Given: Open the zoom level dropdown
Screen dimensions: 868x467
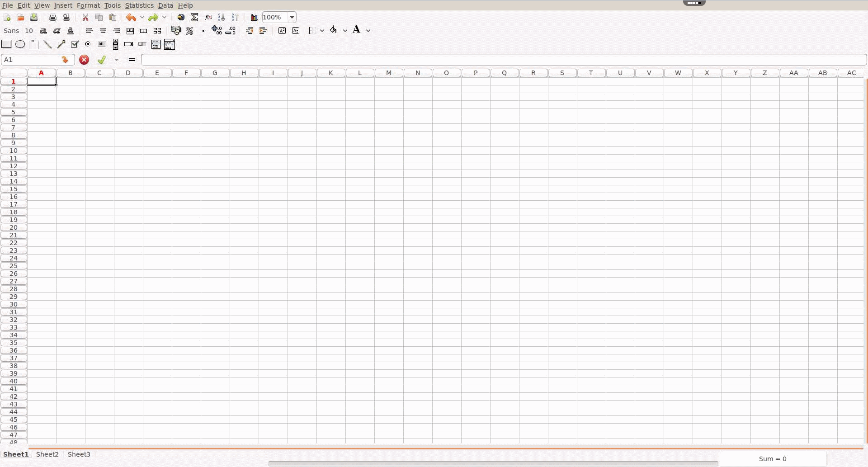Looking at the screenshot, I should tap(292, 17).
